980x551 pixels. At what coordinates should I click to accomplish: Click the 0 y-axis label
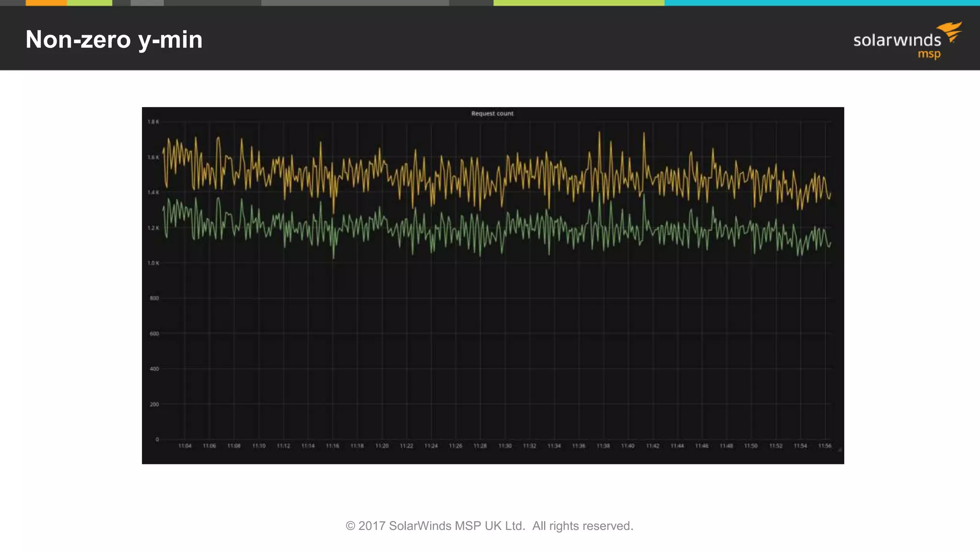pos(157,440)
